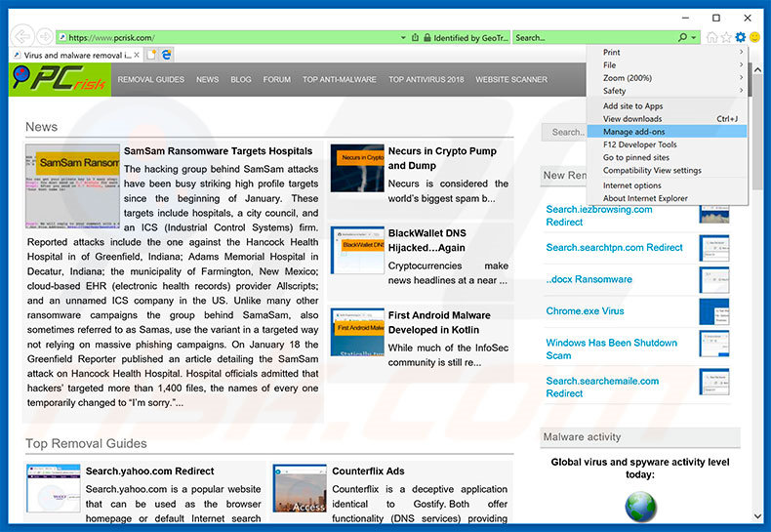Open Necurs in Crypto Pump and Dump article
Screen dimensions: 771x532
(442, 158)
